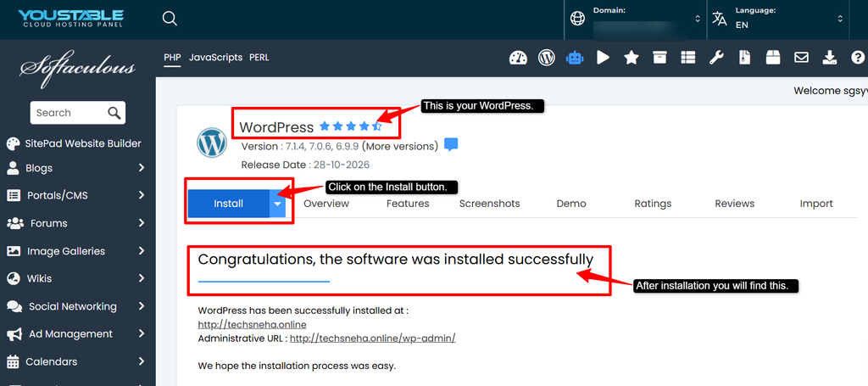Image resolution: width=868 pixels, height=386 pixels.
Task: Open WordPress Manager icon in top toolbar
Action: [547, 58]
